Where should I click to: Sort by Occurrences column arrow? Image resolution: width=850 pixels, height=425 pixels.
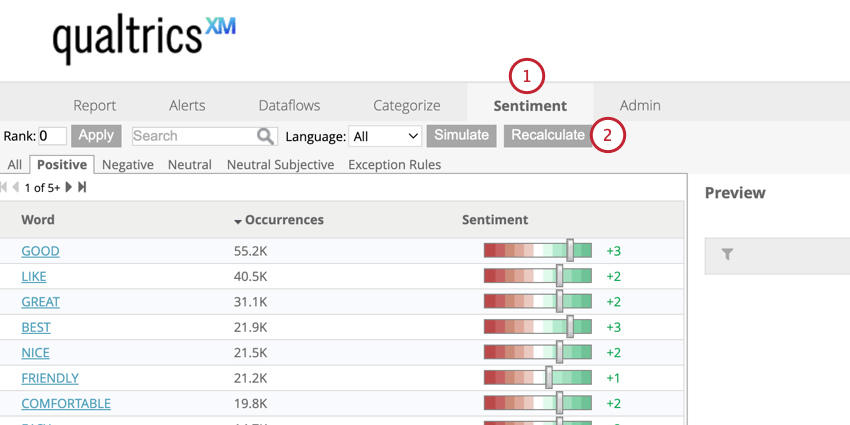238,221
